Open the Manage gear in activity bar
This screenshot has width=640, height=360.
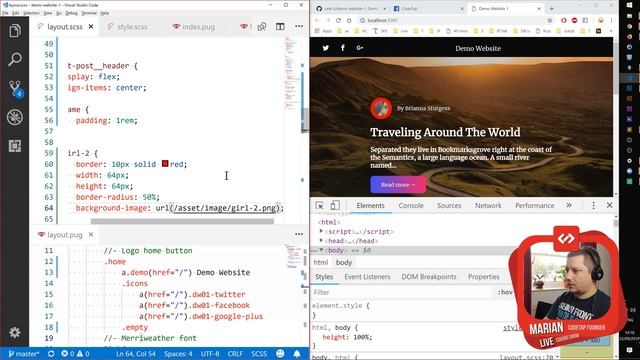15,332
